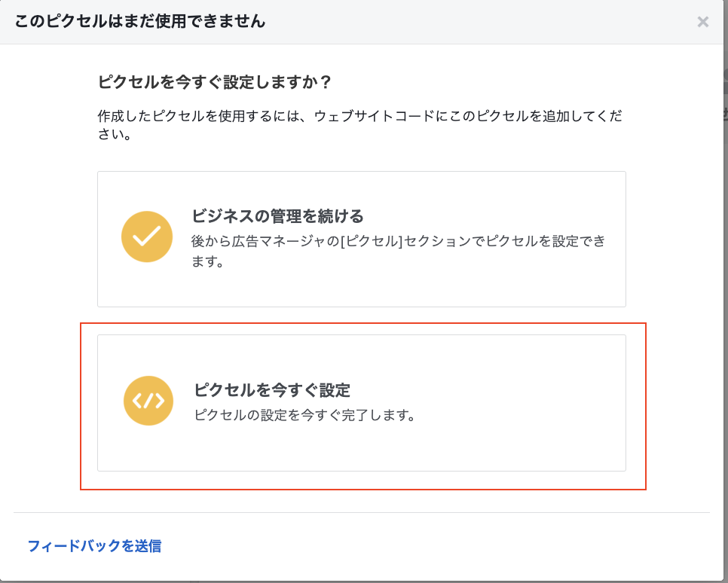Click the dialog title このピクセルはまだ使用できません
728x583 pixels.
coord(139,21)
